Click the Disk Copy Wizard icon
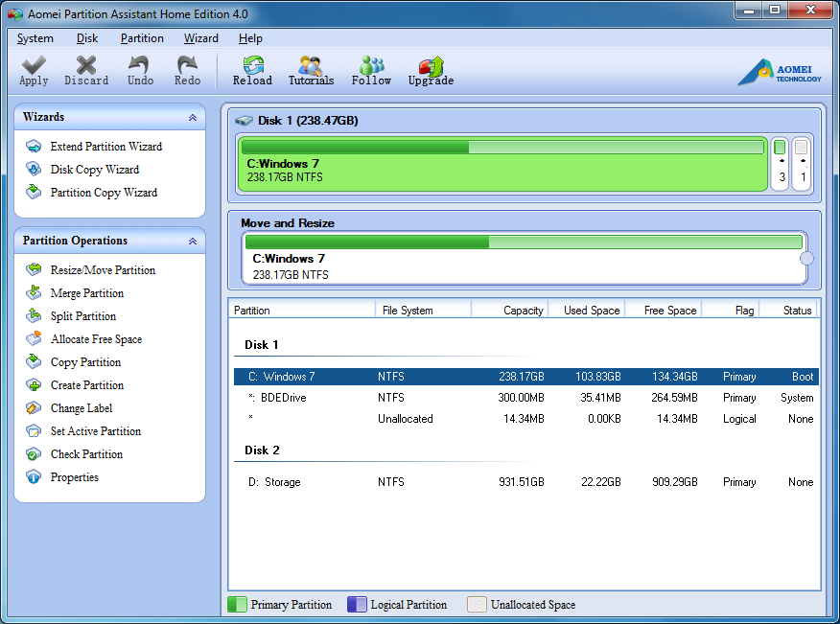 click(34, 170)
